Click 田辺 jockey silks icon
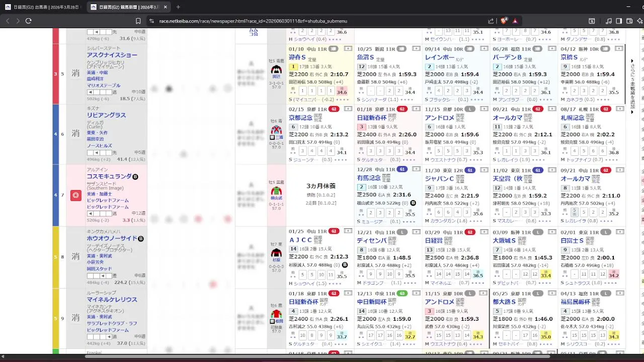 click(x=276, y=70)
